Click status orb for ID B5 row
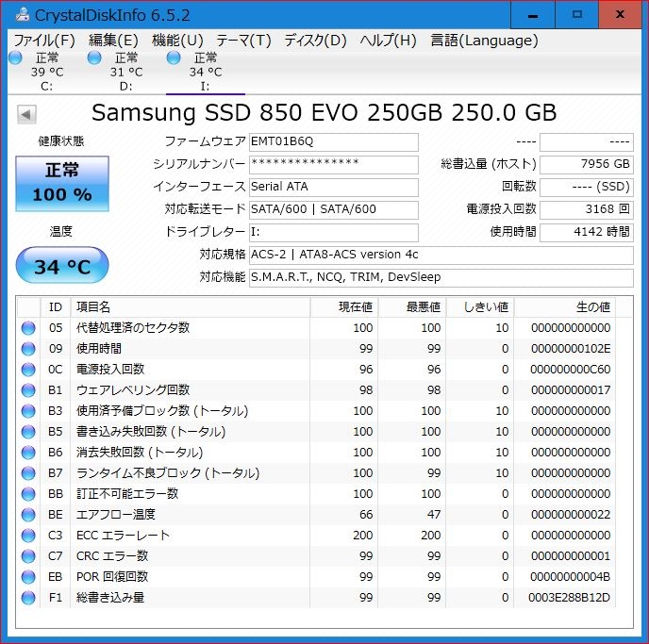 (28, 432)
